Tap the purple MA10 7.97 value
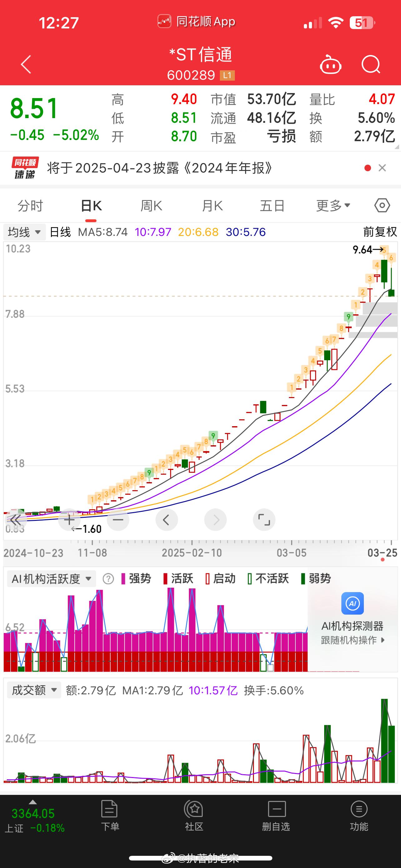The width and height of the screenshot is (401, 868). click(x=153, y=232)
